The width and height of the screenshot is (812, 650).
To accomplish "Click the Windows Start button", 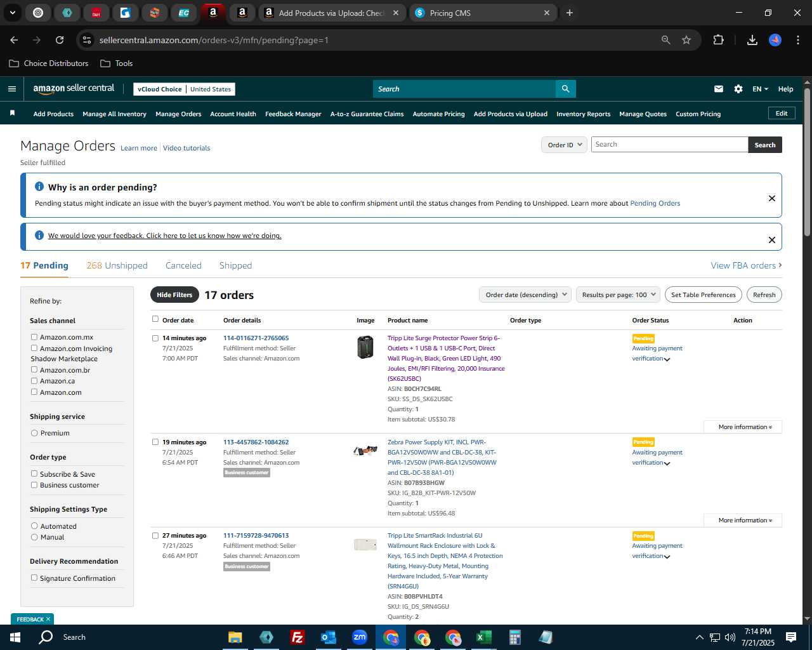I will (15, 637).
